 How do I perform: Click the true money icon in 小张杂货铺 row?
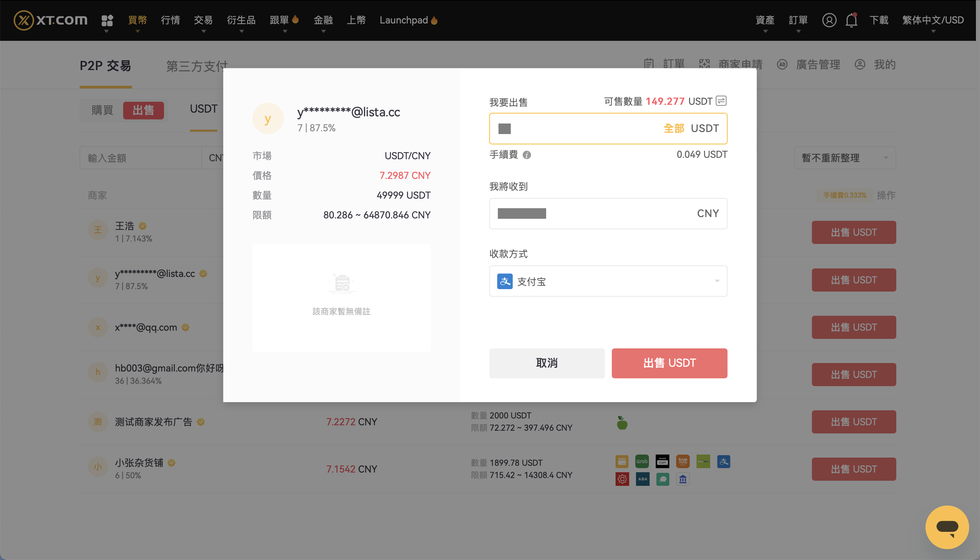[683, 461]
